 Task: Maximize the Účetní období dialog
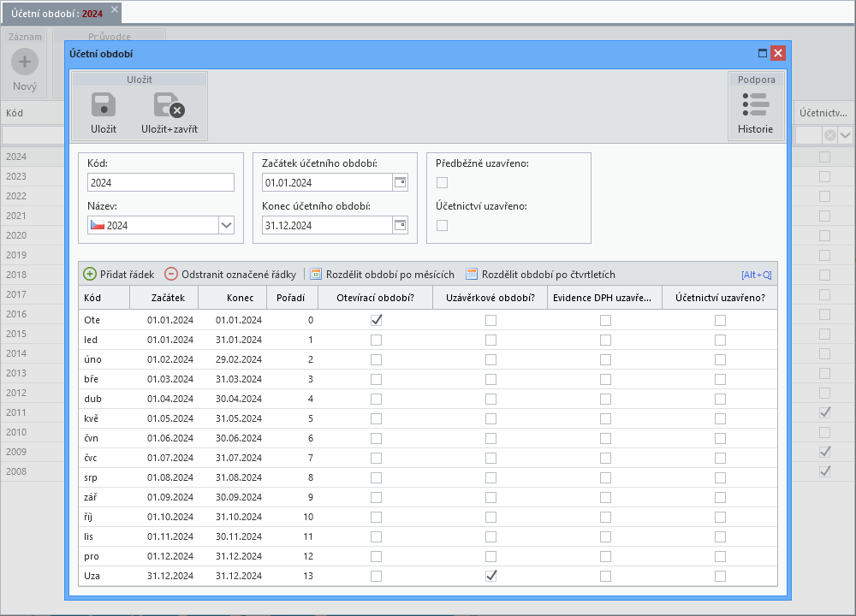(763, 53)
